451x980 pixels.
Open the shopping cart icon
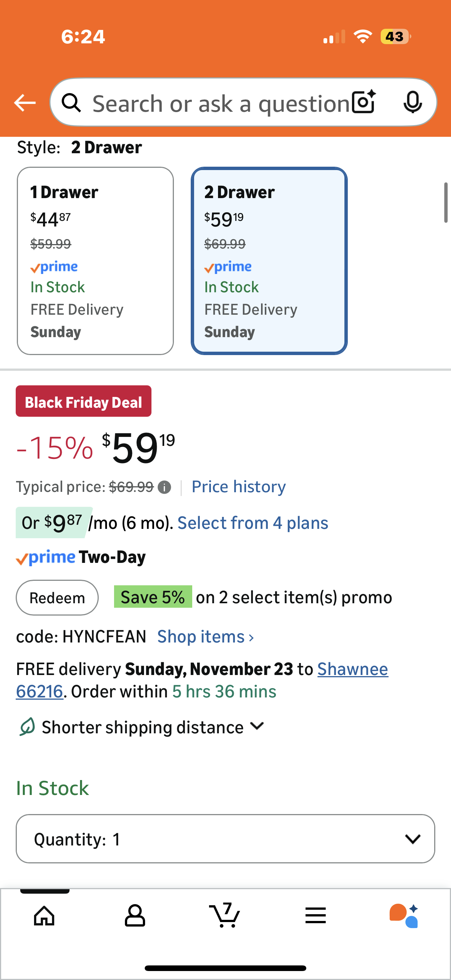pos(225,915)
